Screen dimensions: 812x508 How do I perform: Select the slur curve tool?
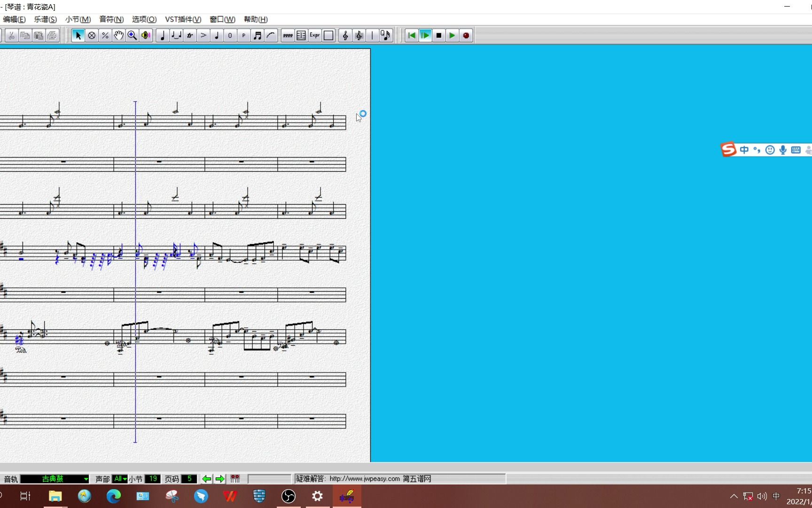tap(271, 35)
